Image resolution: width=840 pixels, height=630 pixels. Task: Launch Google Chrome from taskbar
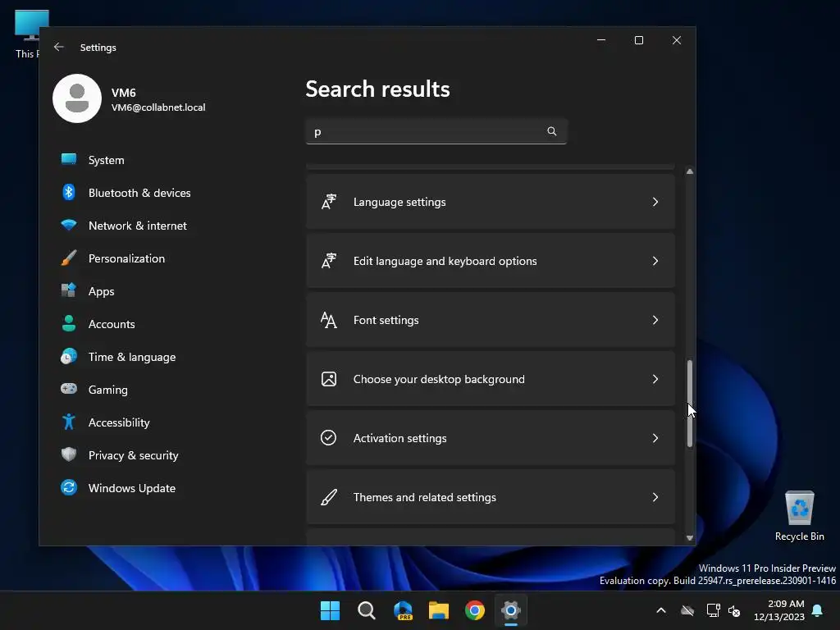coord(475,610)
